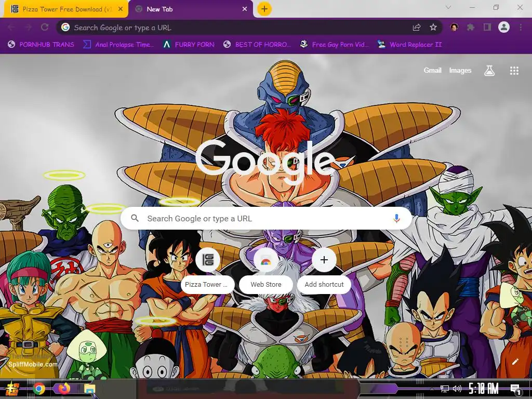
Task: Open the Windows Start button
Action: tap(12, 389)
